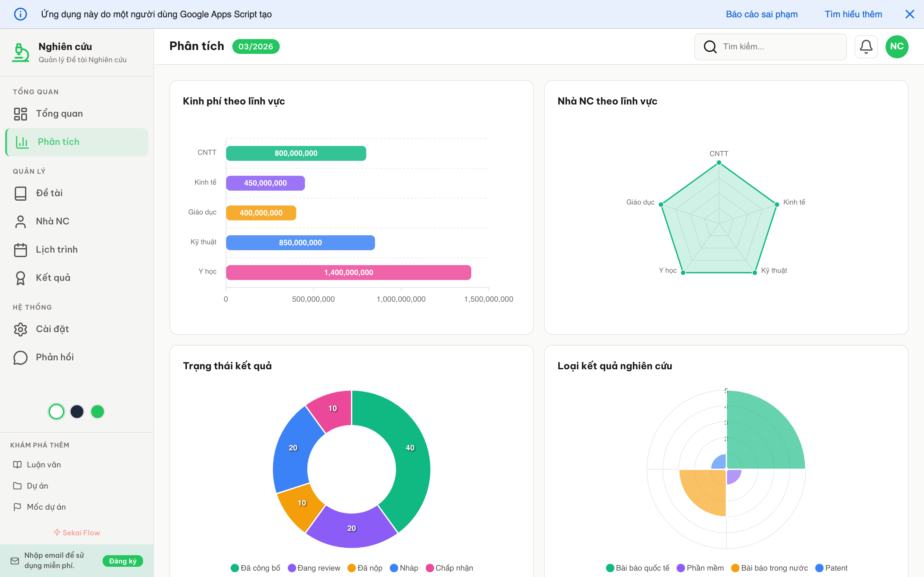Click the Mốc dự án flag icon

(18, 507)
